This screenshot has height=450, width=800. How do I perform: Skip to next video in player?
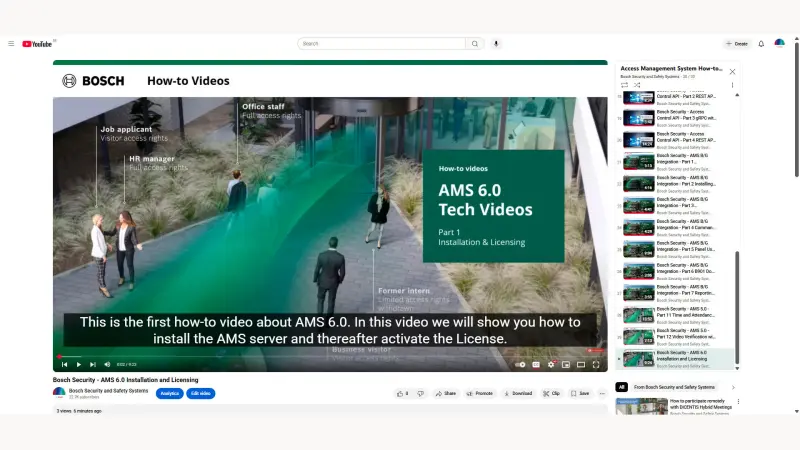tap(92, 364)
